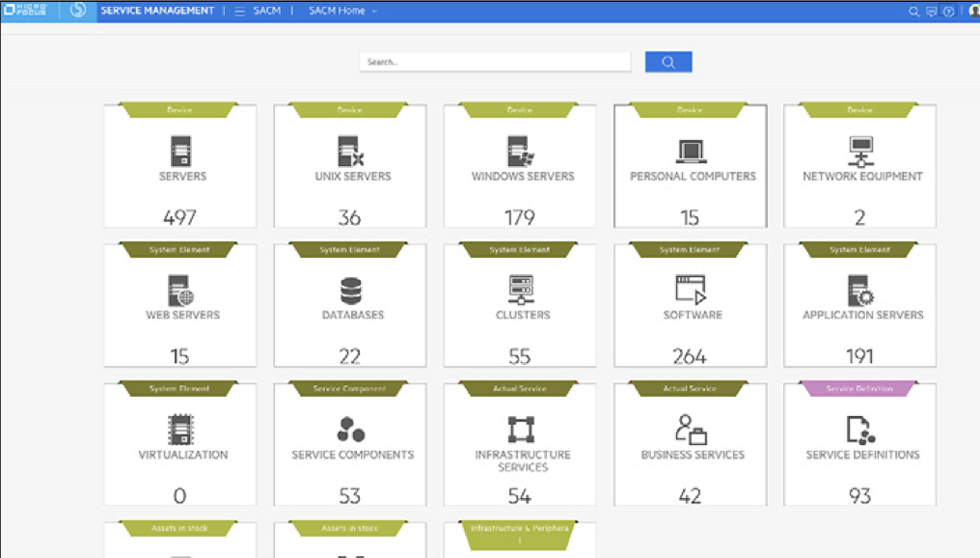Click the SERVICE DEFINITIONS label
The image size is (980, 558).
click(863, 455)
